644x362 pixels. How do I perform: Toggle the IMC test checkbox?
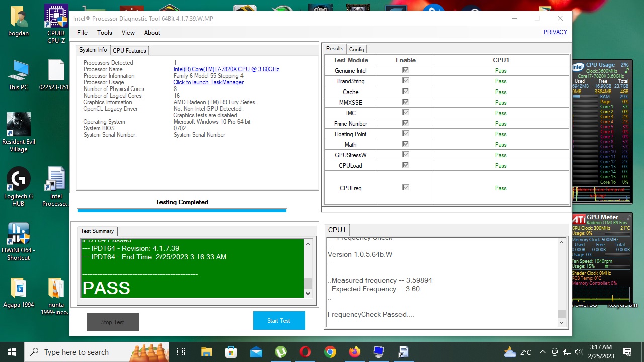point(406,113)
